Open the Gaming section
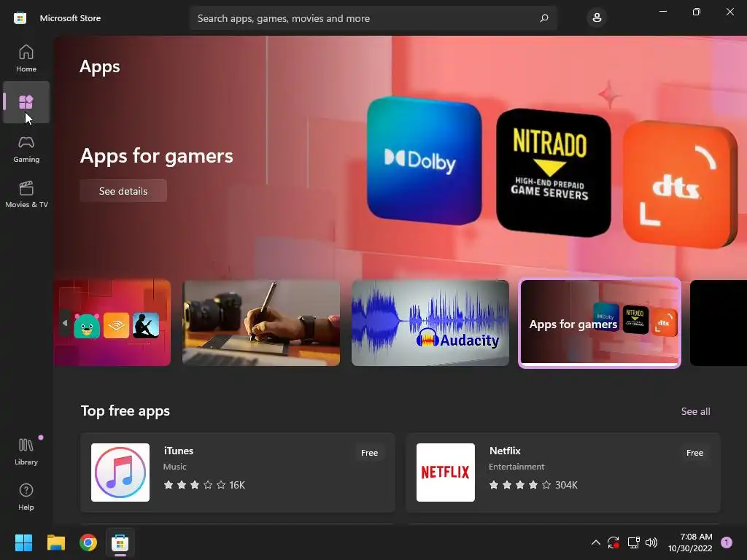The width and height of the screenshot is (747, 560). click(26, 149)
